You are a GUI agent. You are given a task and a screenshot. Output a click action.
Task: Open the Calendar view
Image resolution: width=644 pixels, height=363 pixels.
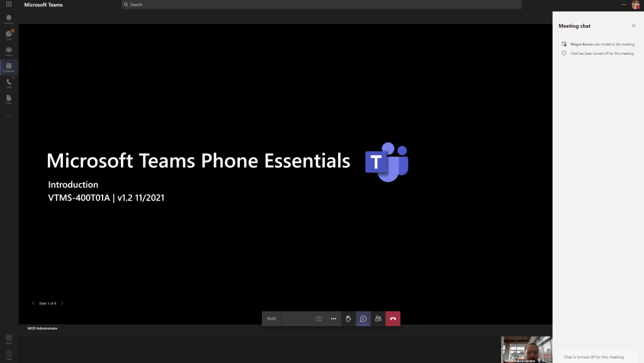pyautogui.click(x=9, y=67)
